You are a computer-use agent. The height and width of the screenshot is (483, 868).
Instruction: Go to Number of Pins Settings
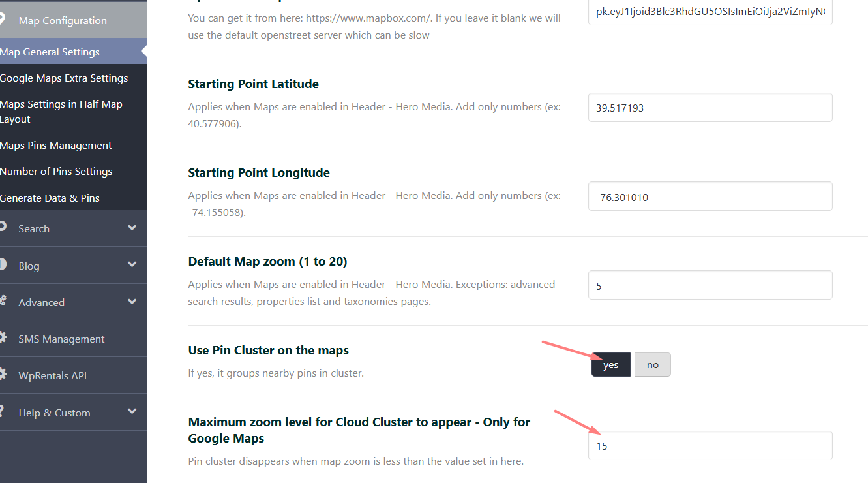click(x=56, y=172)
